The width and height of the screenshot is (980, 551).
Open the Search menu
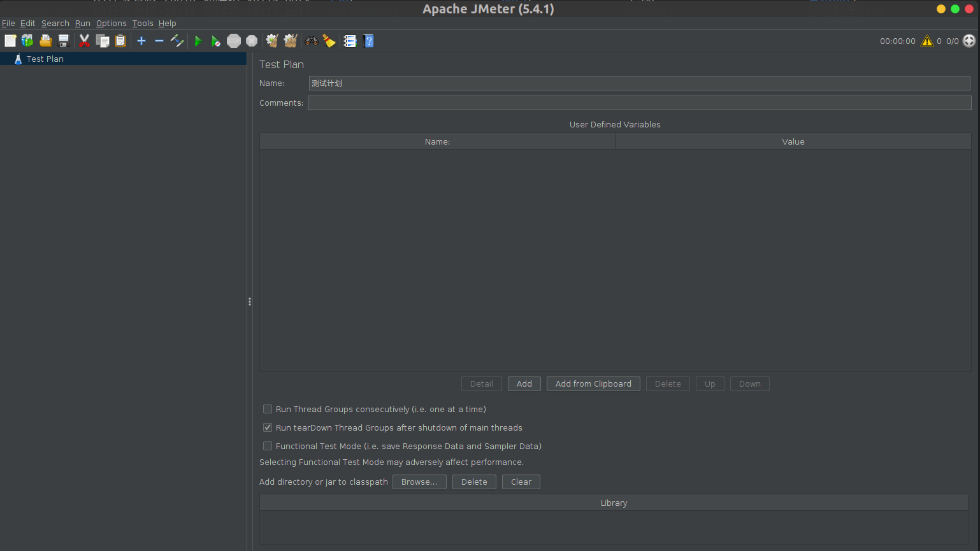(55, 24)
